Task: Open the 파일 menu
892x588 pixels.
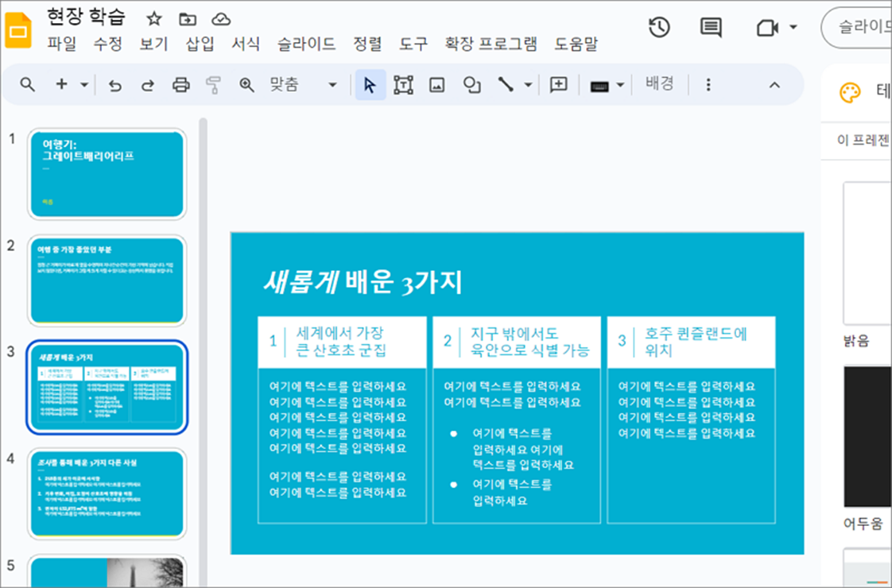Action: coord(61,44)
